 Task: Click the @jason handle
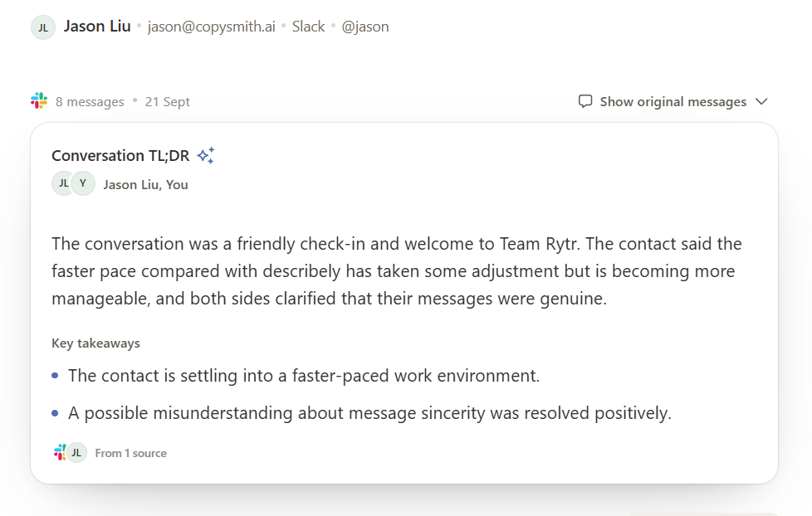tap(365, 27)
